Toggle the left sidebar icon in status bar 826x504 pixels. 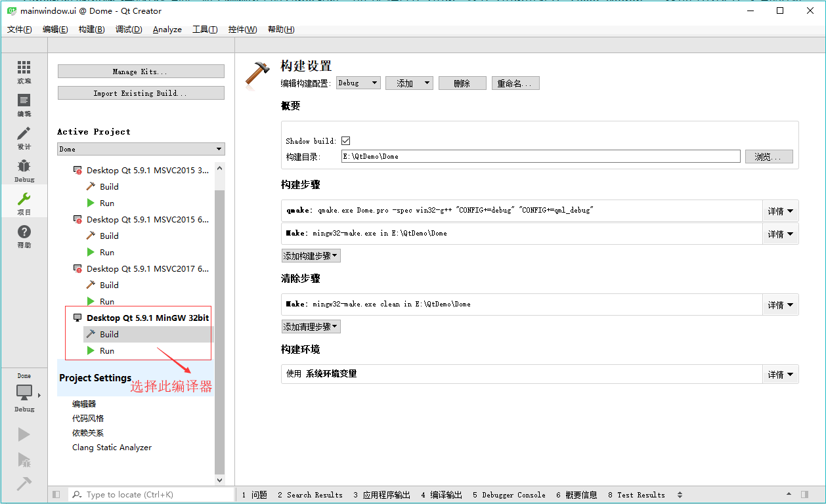coord(56,495)
